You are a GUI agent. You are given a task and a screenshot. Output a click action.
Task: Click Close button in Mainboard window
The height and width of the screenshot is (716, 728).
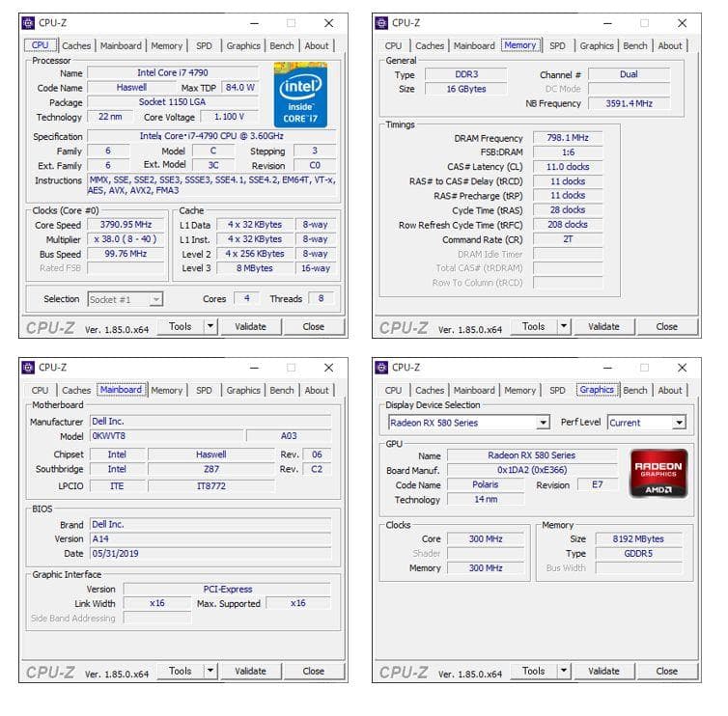[x=314, y=671]
